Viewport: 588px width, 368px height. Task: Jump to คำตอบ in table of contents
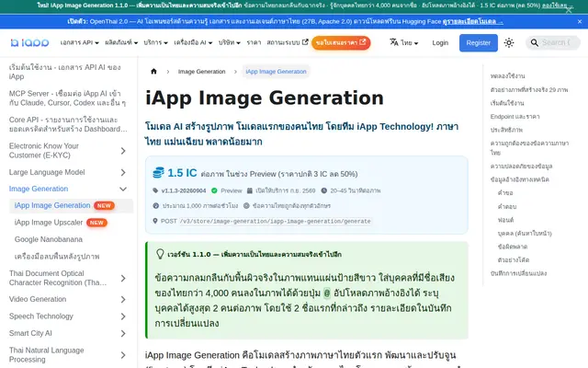pos(507,206)
